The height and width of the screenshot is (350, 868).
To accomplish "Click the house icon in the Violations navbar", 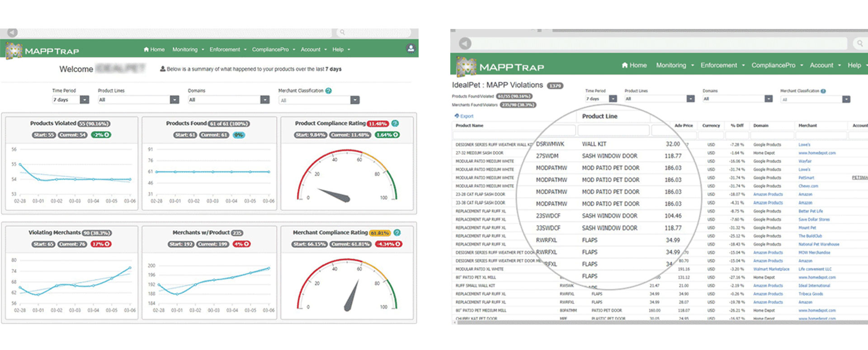I will [625, 65].
